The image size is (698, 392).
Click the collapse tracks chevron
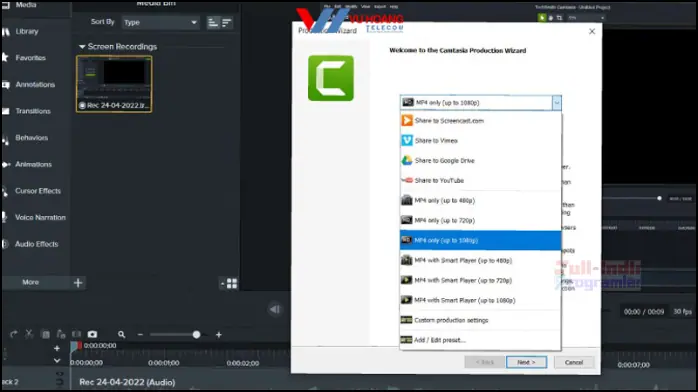coord(57,361)
